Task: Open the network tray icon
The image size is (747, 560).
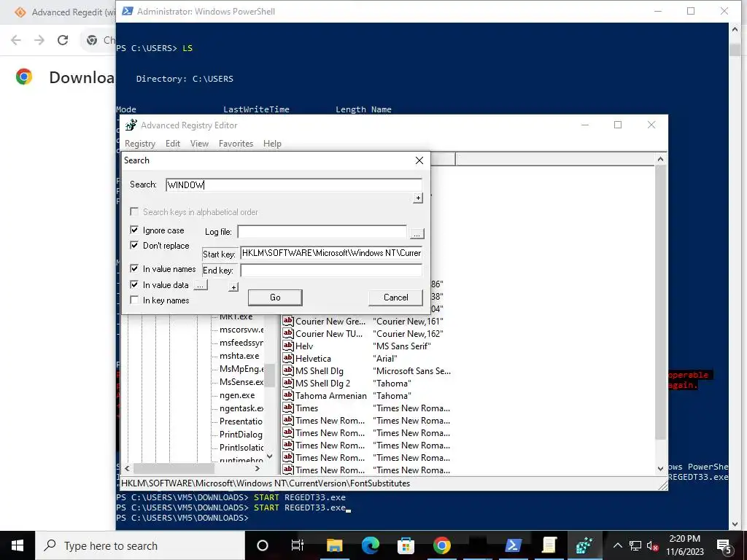Action: (x=635, y=545)
